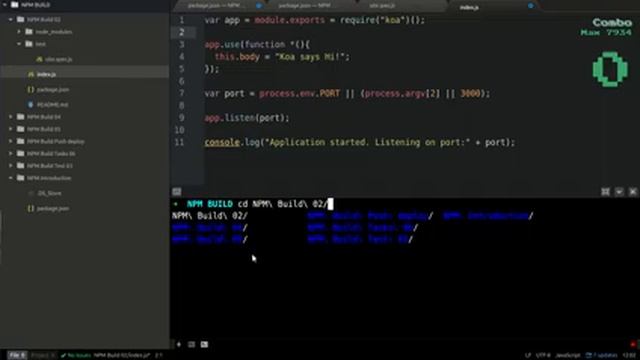Add a new terminal with the plus icon

[179, 344]
